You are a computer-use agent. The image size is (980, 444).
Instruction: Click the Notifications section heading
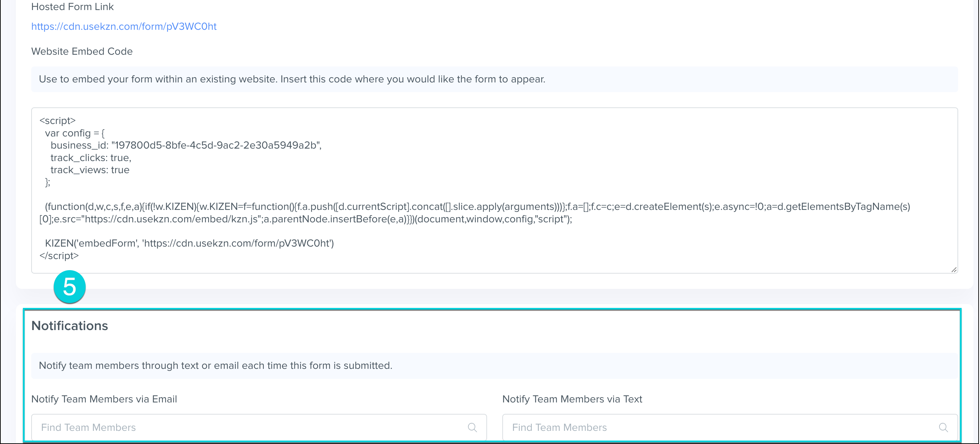click(x=70, y=326)
